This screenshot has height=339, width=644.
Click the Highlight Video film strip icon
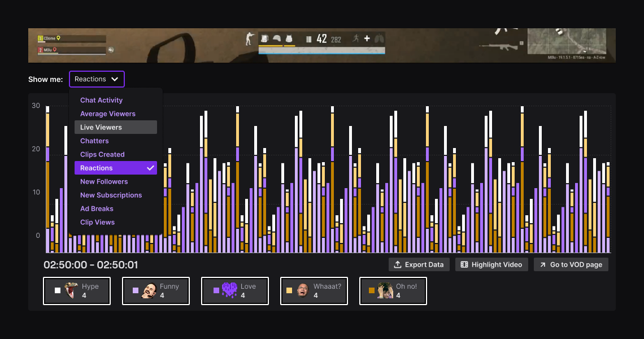(x=465, y=264)
